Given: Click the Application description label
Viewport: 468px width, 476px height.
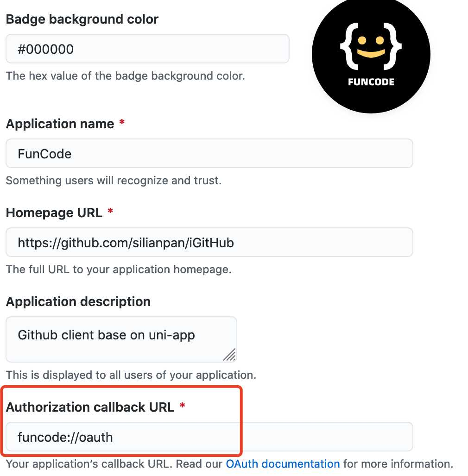Looking at the screenshot, I should pos(78,301).
